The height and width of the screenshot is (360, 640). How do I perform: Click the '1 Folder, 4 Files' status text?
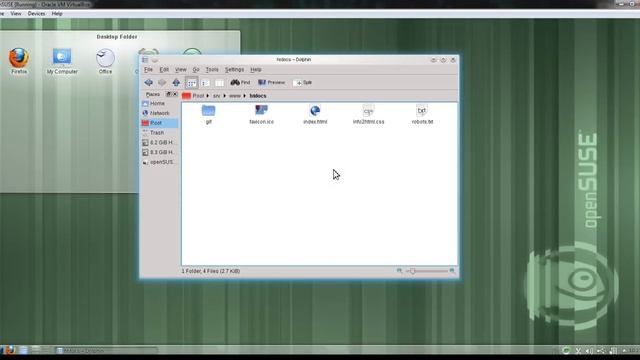pyautogui.click(x=211, y=271)
